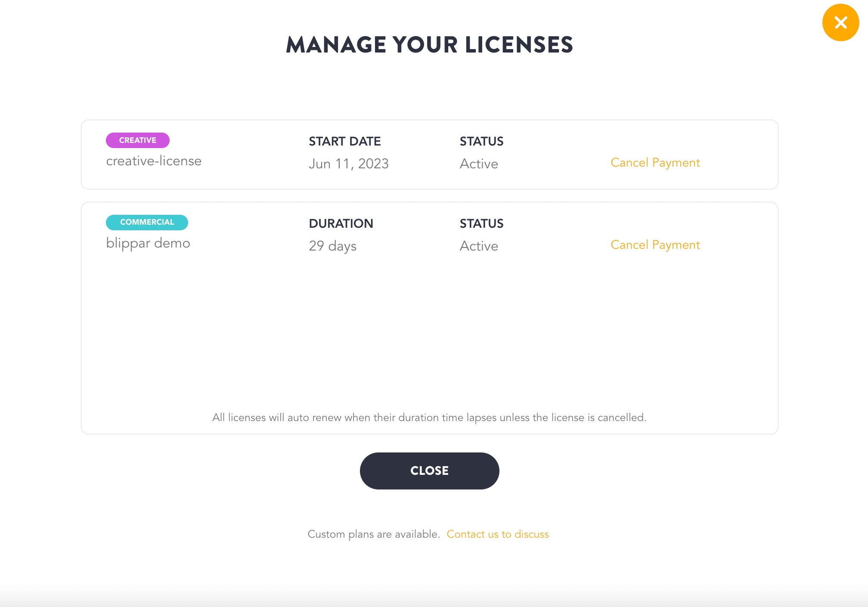Click the Active status of creative-license

[x=479, y=164]
